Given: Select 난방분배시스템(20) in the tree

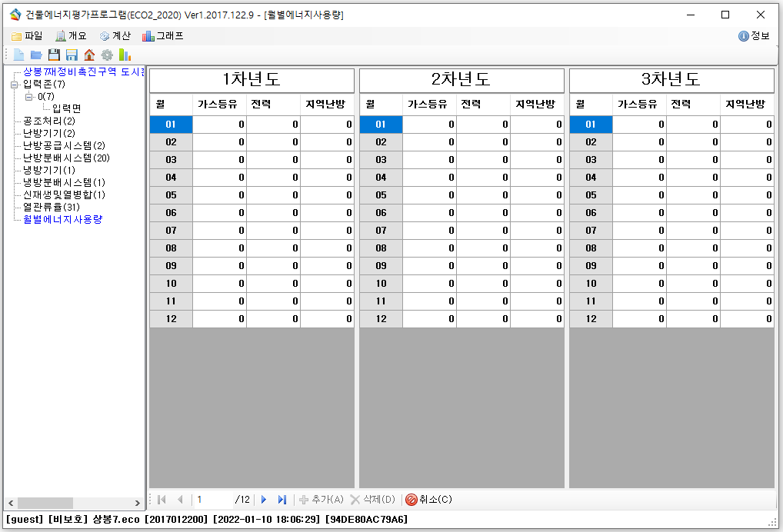Looking at the screenshot, I should click(66, 158).
